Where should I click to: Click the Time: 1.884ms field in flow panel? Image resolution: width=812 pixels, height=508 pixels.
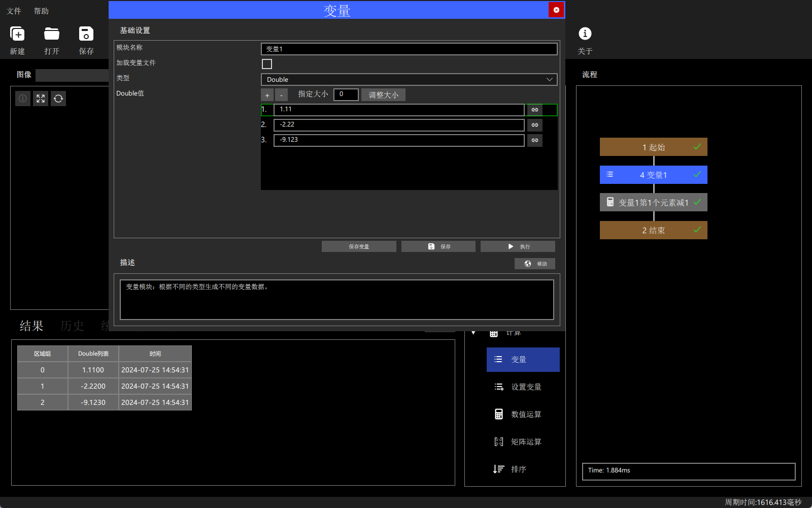689,471
